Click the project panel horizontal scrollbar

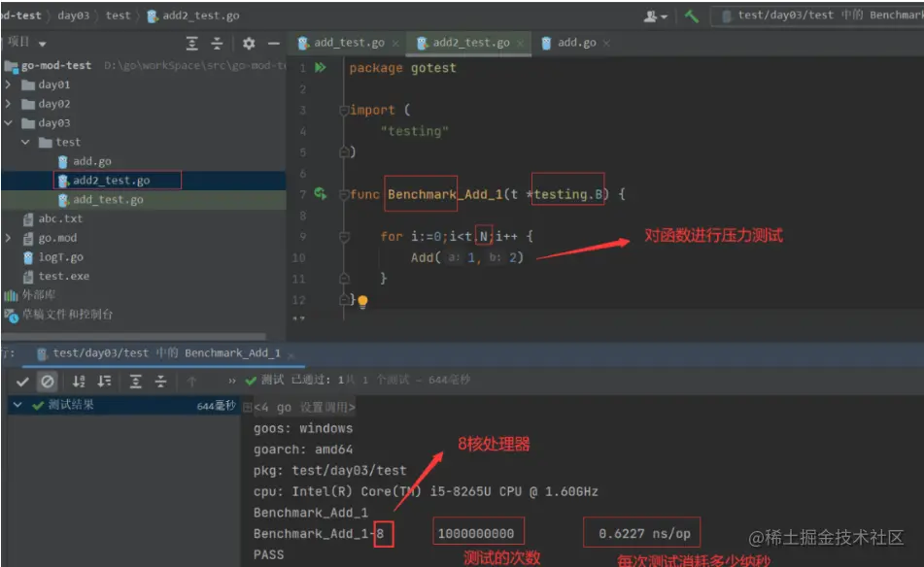click(x=133, y=337)
